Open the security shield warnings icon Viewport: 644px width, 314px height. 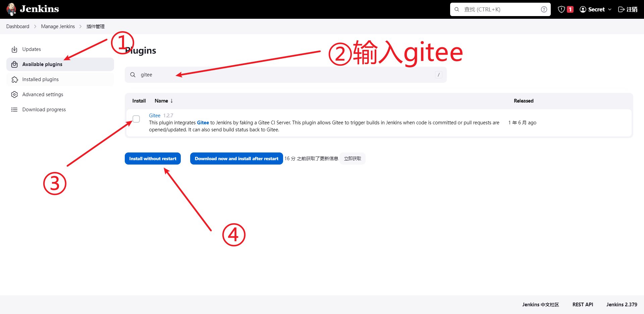click(x=561, y=9)
